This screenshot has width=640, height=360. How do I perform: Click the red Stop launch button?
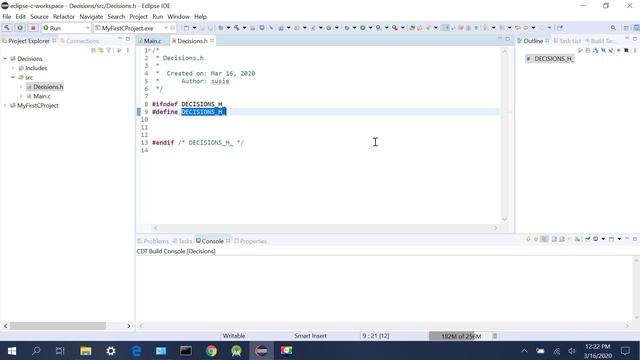(x=33, y=28)
